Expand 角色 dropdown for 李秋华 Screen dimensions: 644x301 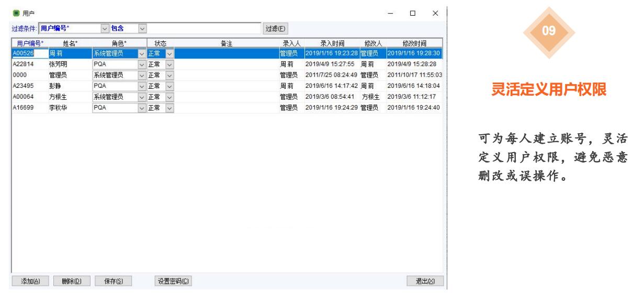pyautogui.click(x=141, y=108)
